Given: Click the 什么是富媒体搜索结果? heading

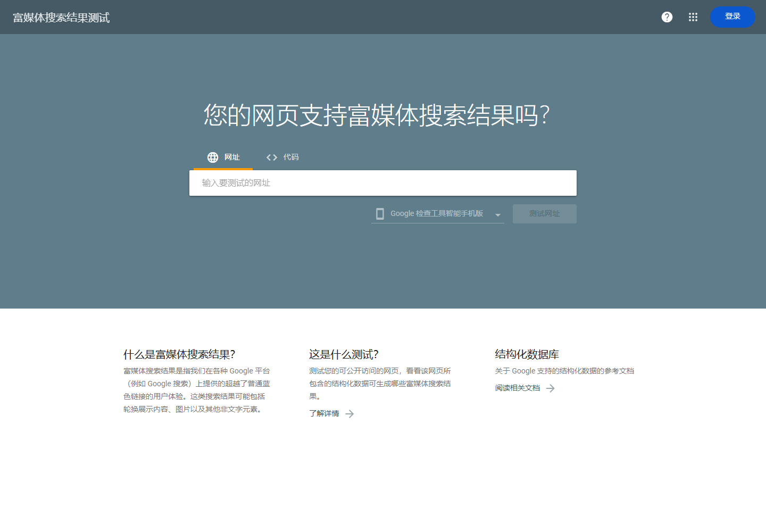Looking at the screenshot, I should pyautogui.click(x=179, y=354).
